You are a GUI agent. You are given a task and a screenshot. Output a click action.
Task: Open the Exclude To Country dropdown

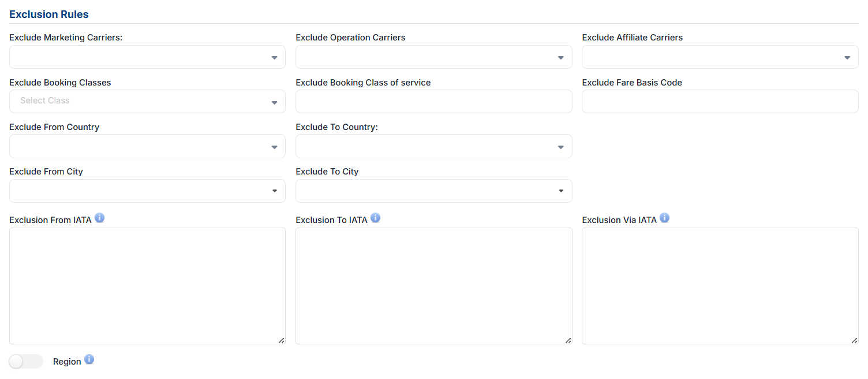pyautogui.click(x=433, y=146)
